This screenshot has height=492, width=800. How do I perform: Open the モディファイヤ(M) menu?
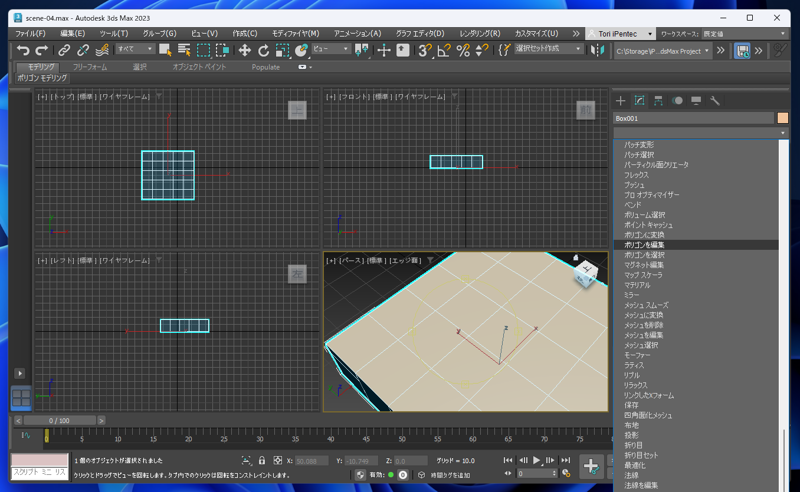(x=295, y=34)
